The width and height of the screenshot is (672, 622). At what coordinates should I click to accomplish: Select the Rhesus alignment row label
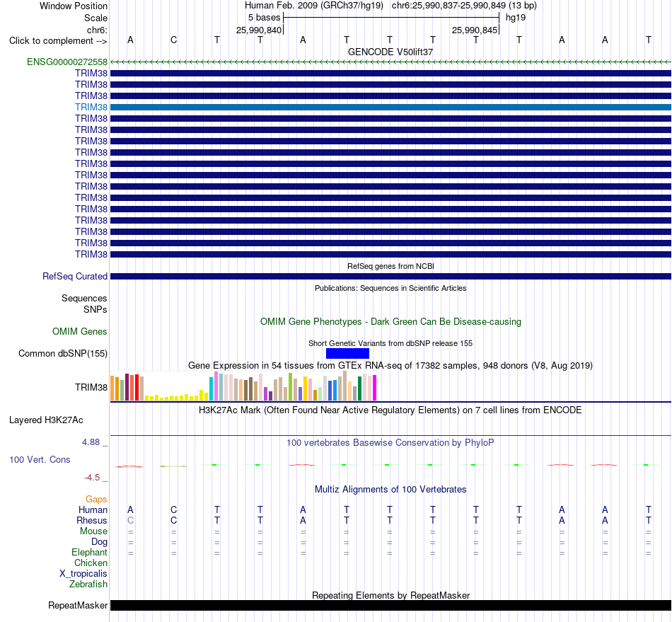(91, 520)
